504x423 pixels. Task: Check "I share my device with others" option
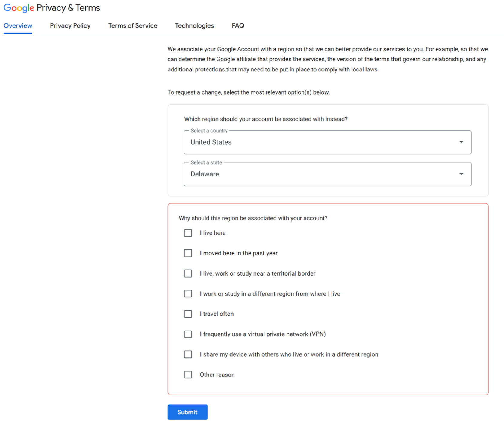[188, 354]
